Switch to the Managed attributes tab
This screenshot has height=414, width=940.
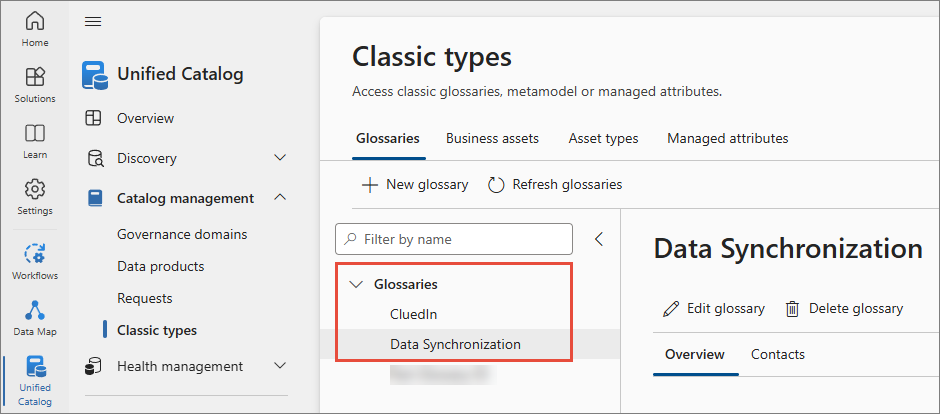[x=728, y=138]
